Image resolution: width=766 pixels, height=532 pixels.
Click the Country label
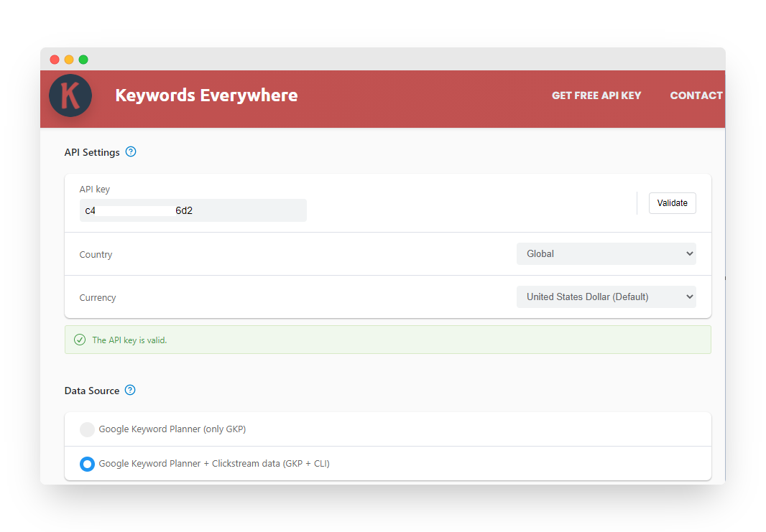[96, 255]
